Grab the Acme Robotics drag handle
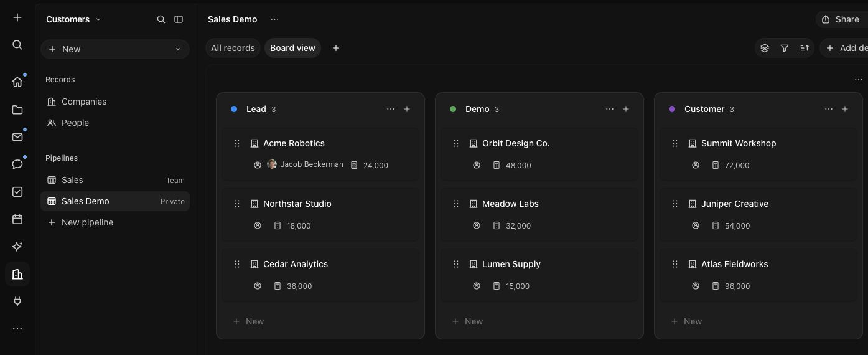868x355 pixels. point(237,143)
